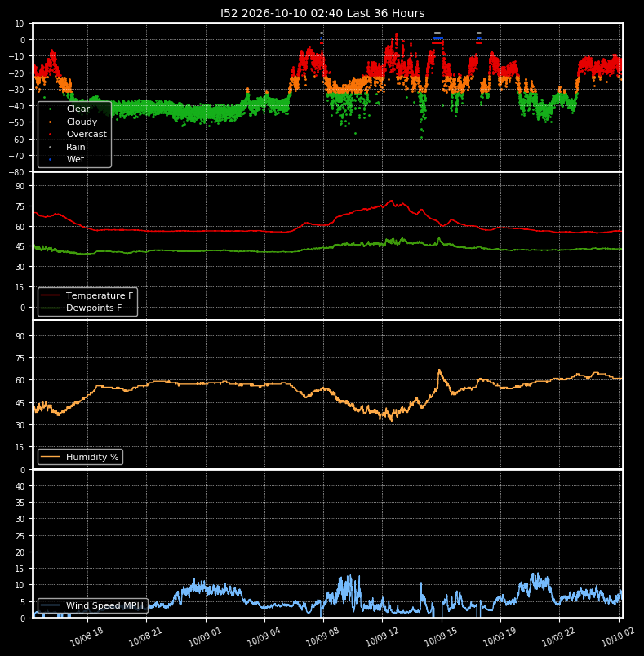Click the gray rain indicator bar above 10/09 15
This screenshot has height=656, width=644.
pyautogui.click(x=437, y=33)
